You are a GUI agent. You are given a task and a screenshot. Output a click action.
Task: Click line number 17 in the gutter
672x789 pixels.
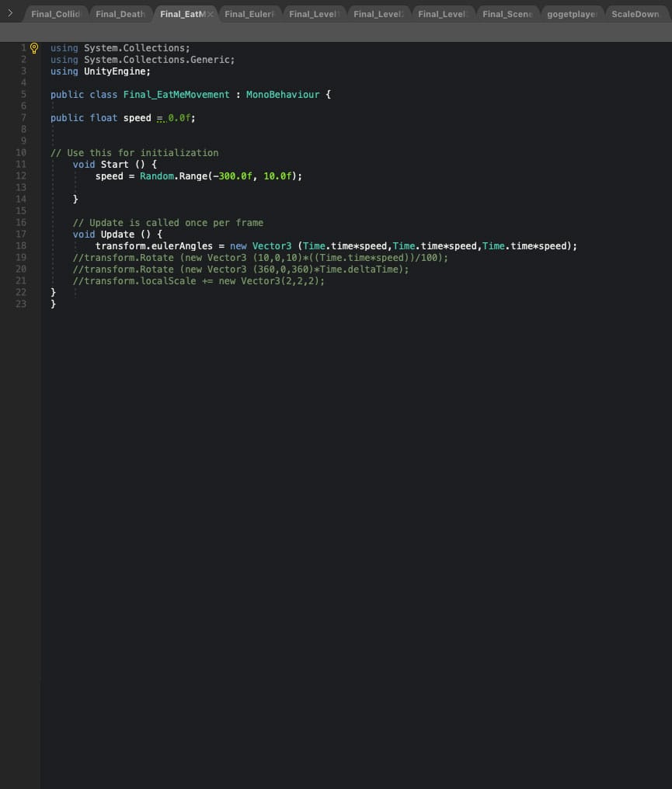21,234
